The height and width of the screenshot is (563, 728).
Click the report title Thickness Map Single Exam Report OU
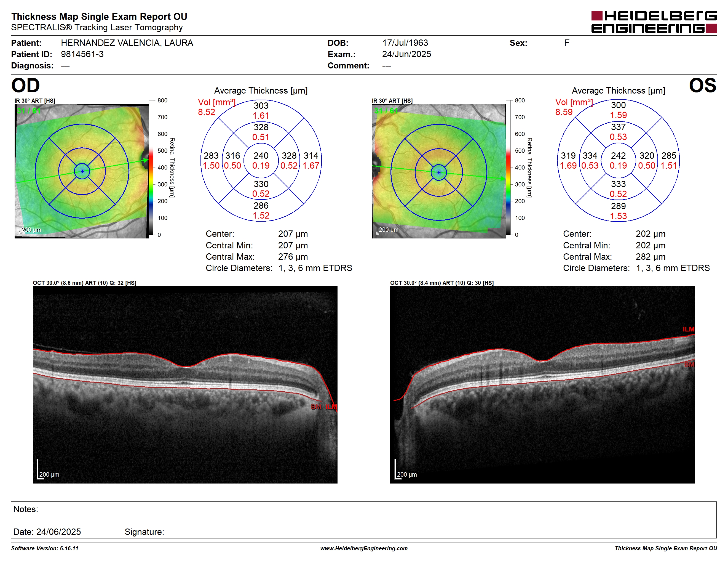tap(99, 17)
